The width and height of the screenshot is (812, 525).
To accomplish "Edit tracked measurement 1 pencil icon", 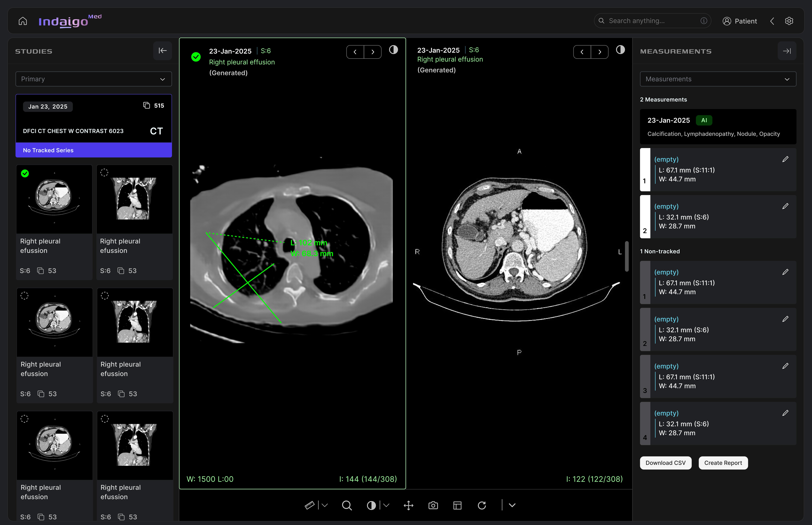I will [785, 159].
